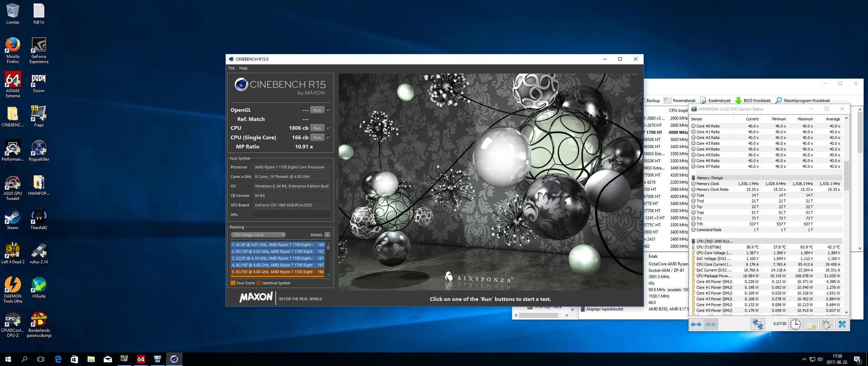Image resolution: width=868 pixels, height=366 pixels.
Task: Show hidden system tray icons chevron
Action: tap(804, 359)
